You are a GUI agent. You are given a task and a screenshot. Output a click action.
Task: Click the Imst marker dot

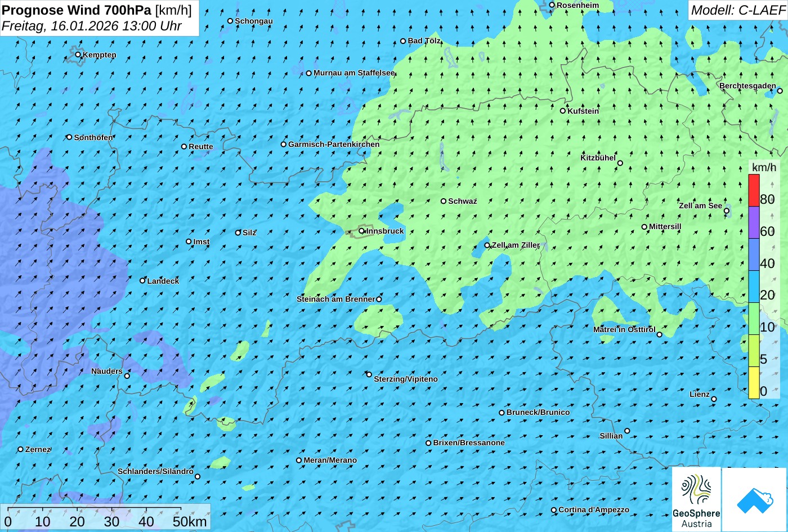tap(189, 242)
